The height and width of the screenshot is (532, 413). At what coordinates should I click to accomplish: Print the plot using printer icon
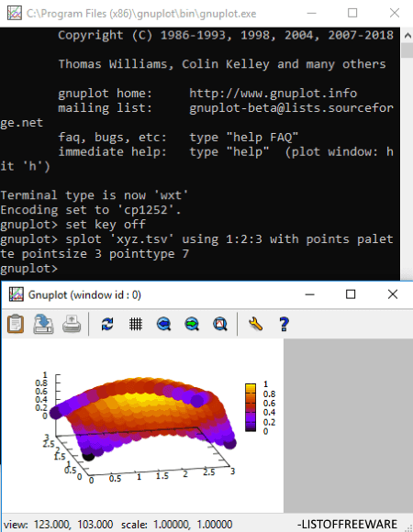coord(72,324)
